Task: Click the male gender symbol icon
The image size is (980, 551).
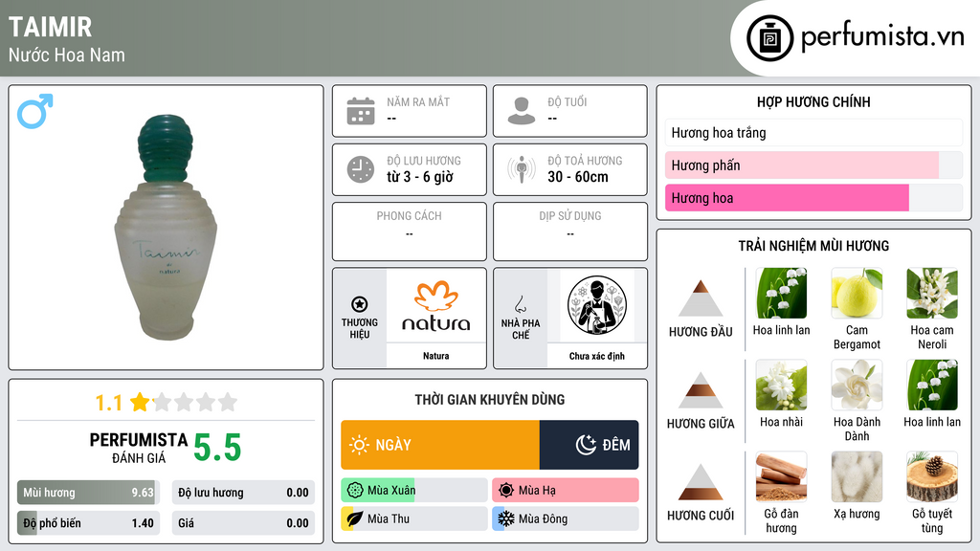Action: pyautogui.click(x=35, y=111)
